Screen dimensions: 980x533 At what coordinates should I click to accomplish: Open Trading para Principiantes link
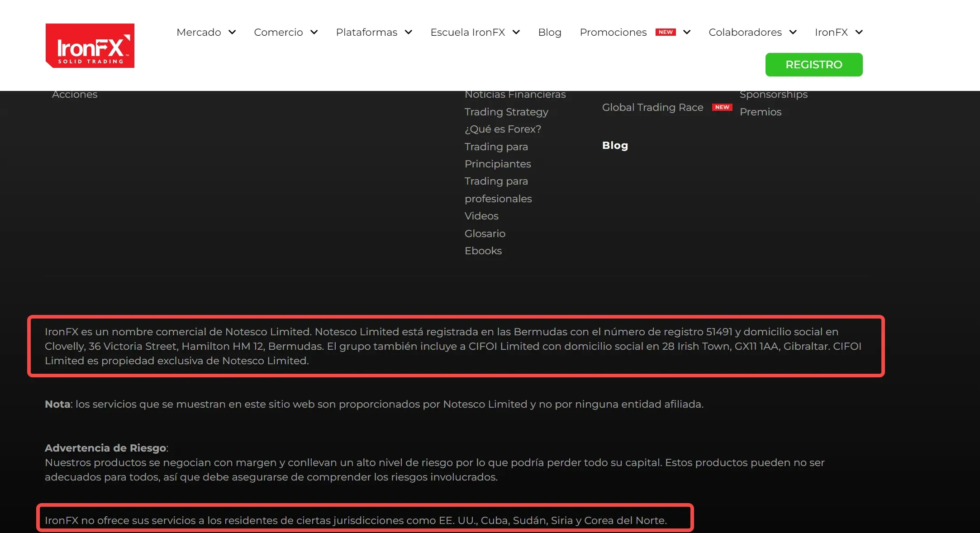point(498,155)
